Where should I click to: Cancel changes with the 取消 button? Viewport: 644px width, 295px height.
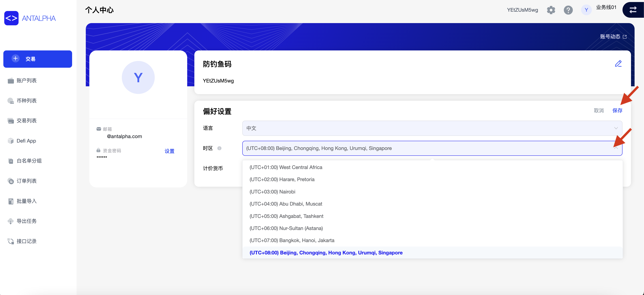click(599, 110)
